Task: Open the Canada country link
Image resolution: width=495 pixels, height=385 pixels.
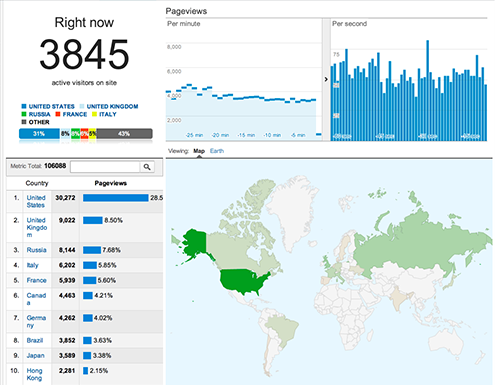Action: pyautogui.click(x=36, y=299)
